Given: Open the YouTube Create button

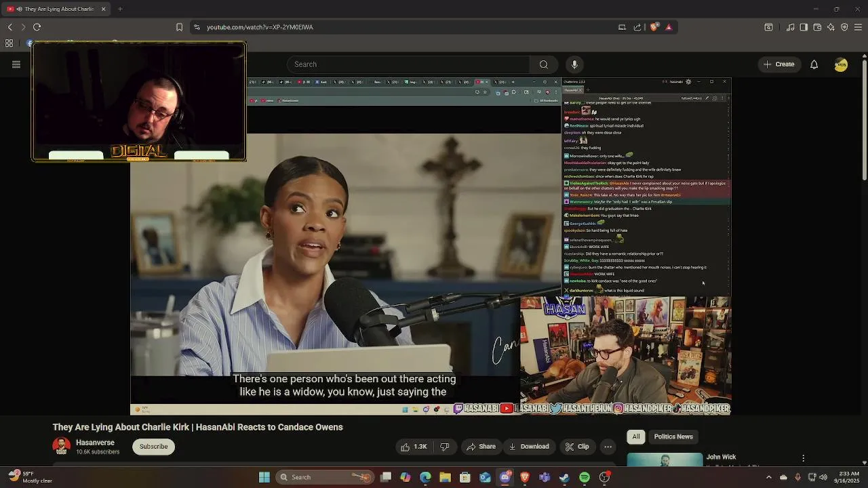Looking at the screenshot, I should [778, 64].
